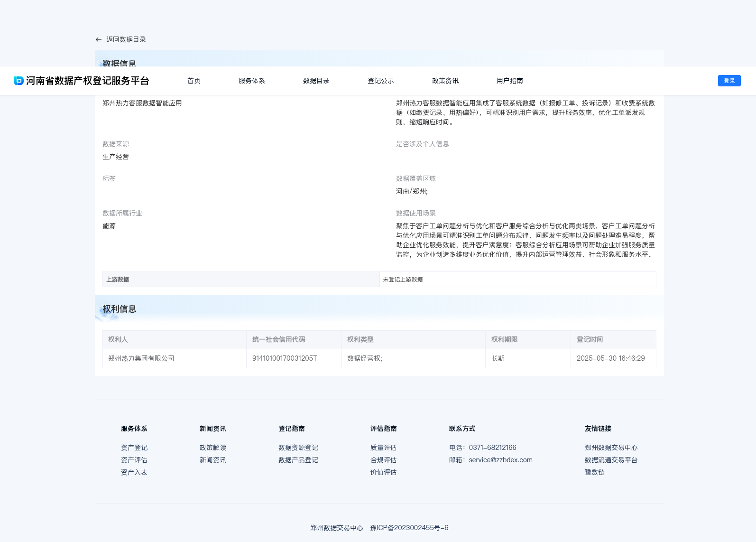This screenshot has width=756, height=542.
Task: Click footer heading 登记指南
Action: click(292, 429)
